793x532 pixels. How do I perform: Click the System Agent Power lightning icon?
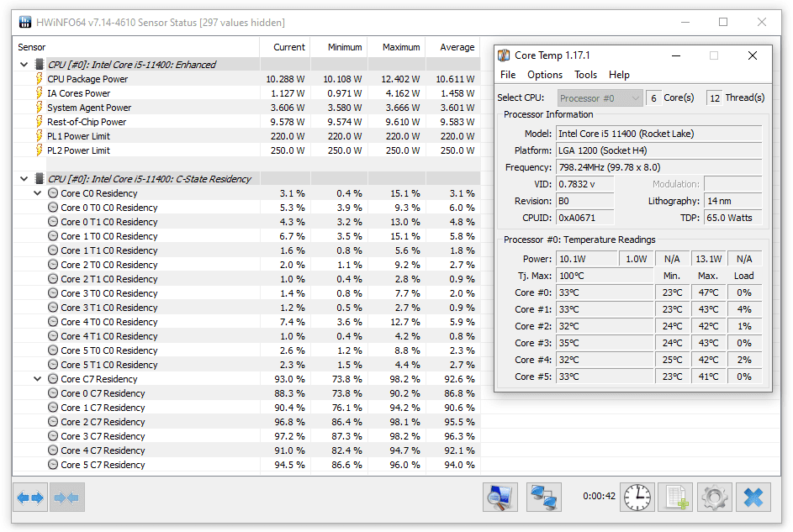coord(39,107)
